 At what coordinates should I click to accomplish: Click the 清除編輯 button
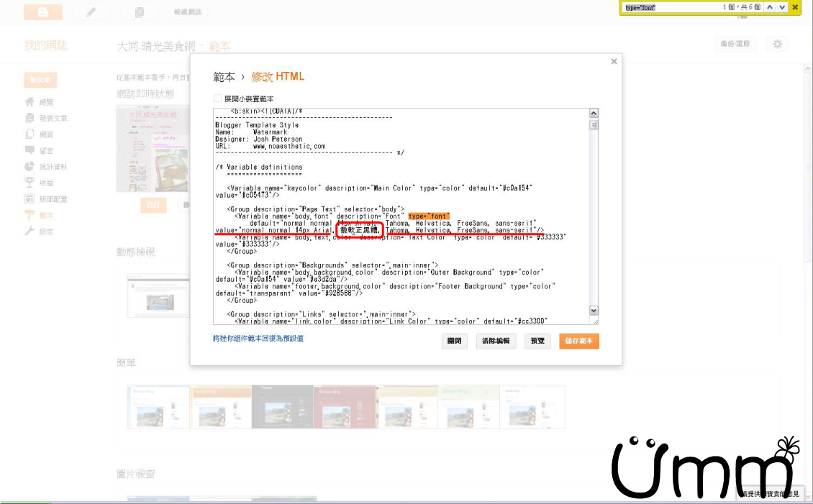[x=496, y=341]
